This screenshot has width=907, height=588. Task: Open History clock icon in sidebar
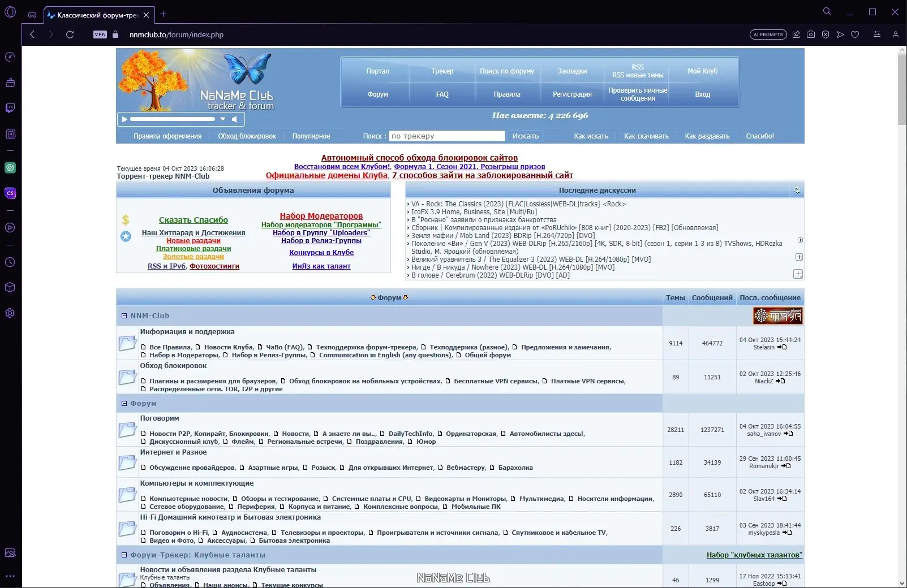pyautogui.click(x=10, y=262)
